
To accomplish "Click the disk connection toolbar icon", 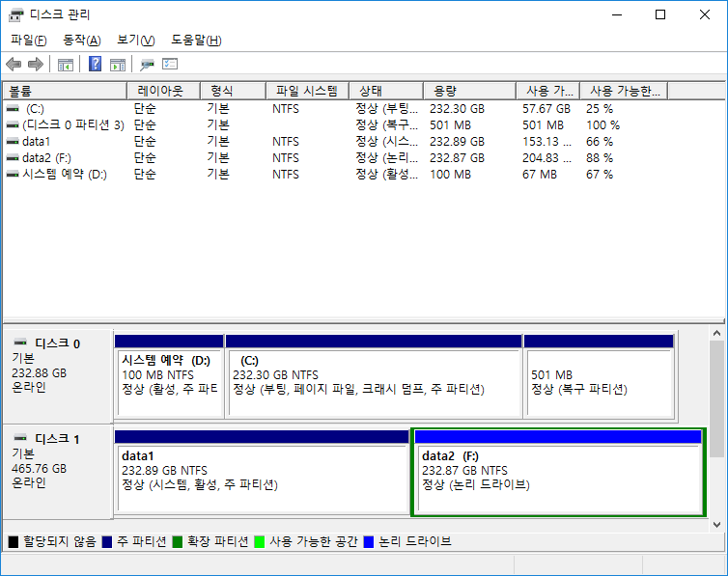I will click(147, 65).
